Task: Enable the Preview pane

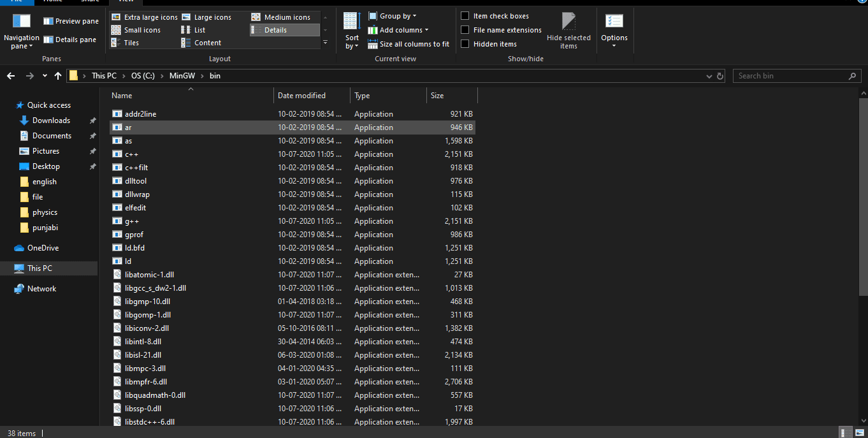Action: click(70, 20)
